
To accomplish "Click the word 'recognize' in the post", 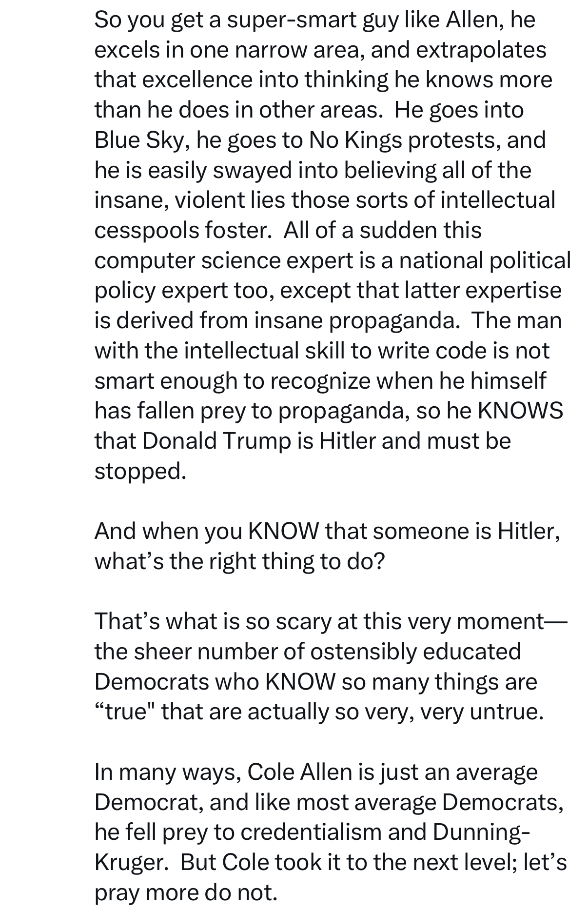I will (320, 381).
